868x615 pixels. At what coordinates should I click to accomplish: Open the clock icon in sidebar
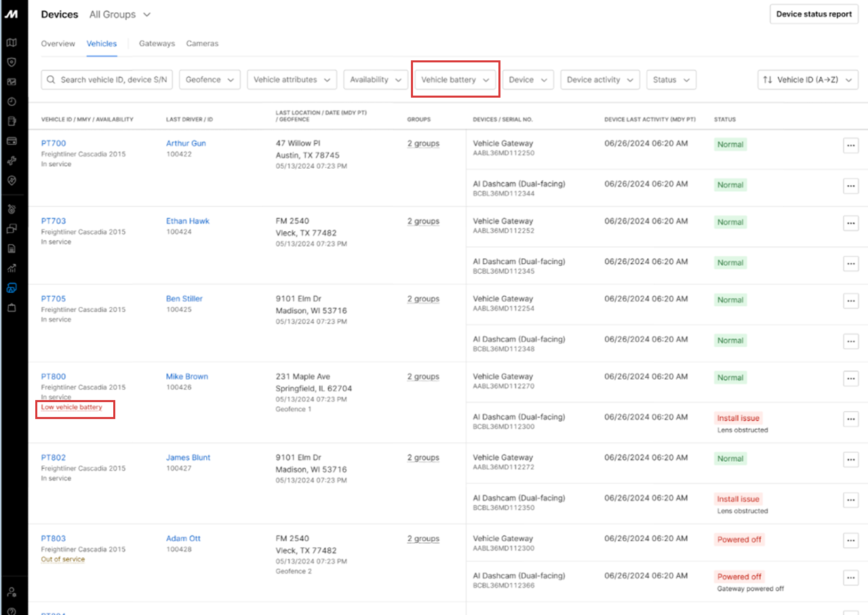pyautogui.click(x=12, y=102)
